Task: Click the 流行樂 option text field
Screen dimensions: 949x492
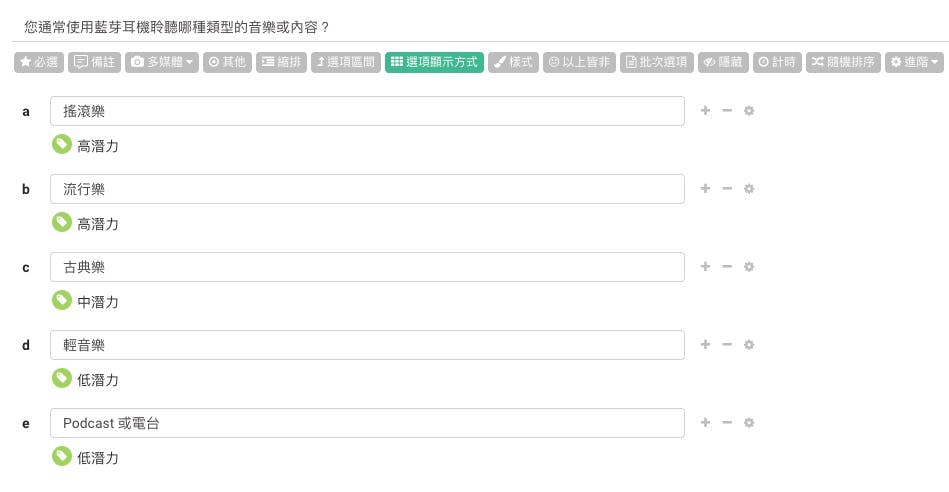Action: click(367, 189)
